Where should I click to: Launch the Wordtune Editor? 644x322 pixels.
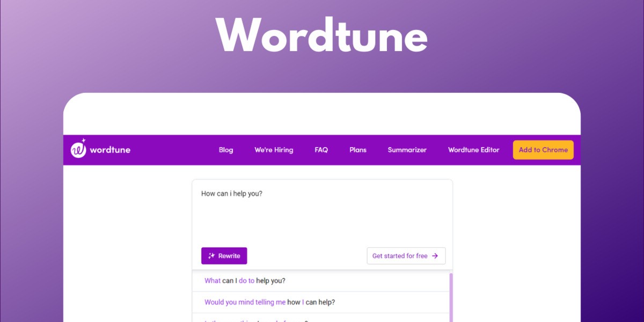(474, 150)
